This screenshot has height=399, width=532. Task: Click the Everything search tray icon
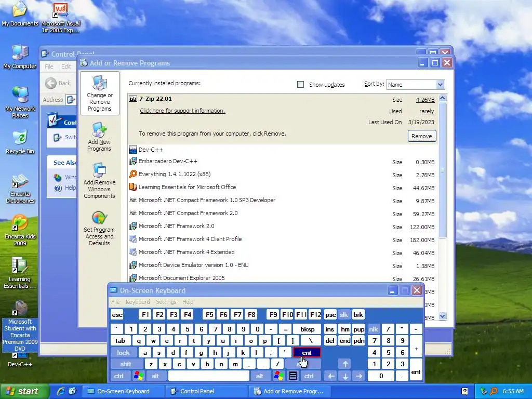(x=494, y=391)
